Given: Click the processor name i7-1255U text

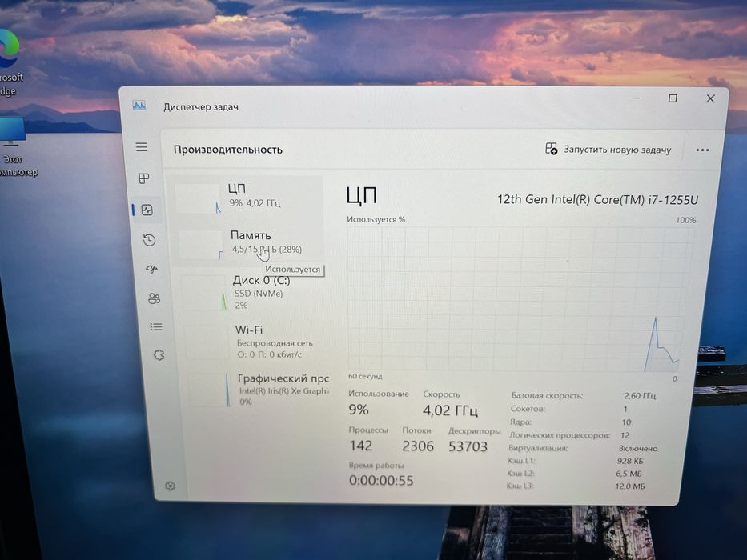Looking at the screenshot, I should (x=597, y=199).
